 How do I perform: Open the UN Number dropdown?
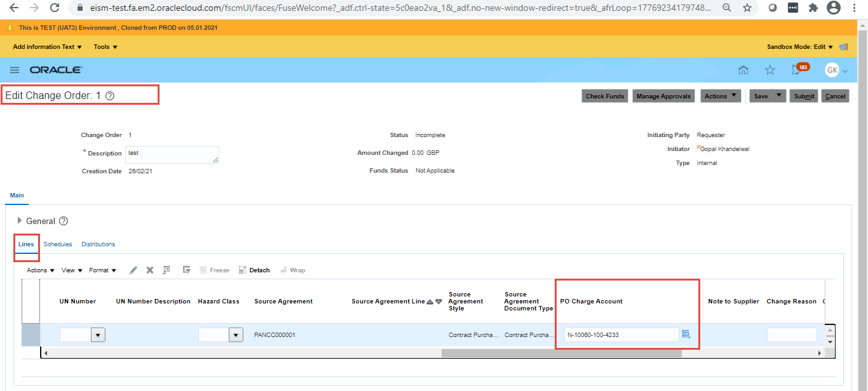(x=98, y=335)
